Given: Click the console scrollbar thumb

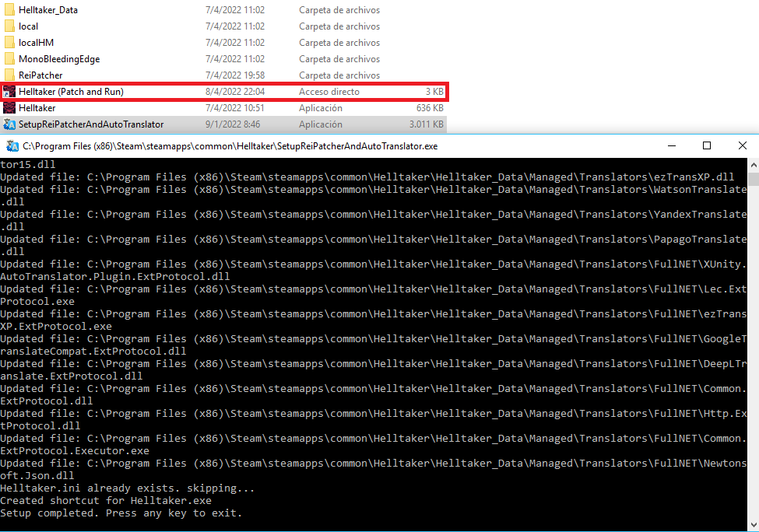Looking at the screenshot, I should tap(754, 179).
